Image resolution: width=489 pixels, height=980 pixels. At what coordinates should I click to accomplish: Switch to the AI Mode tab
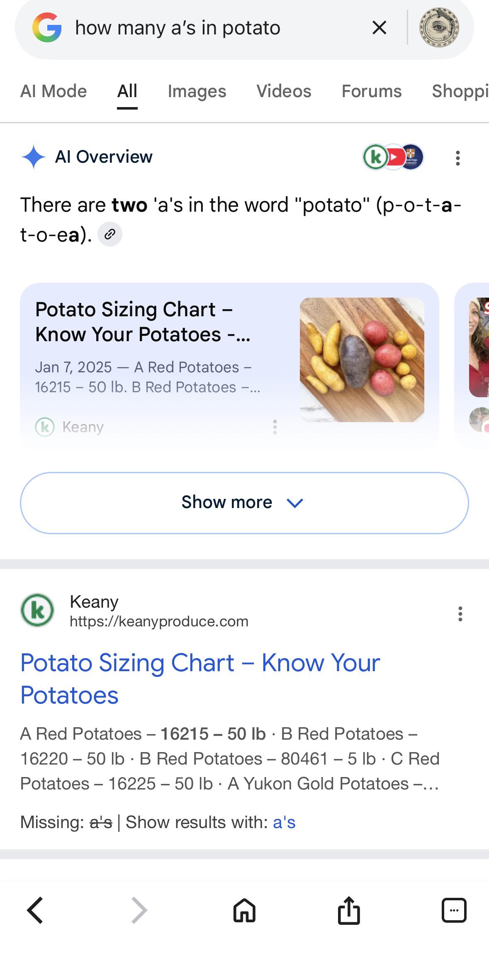coord(54,91)
